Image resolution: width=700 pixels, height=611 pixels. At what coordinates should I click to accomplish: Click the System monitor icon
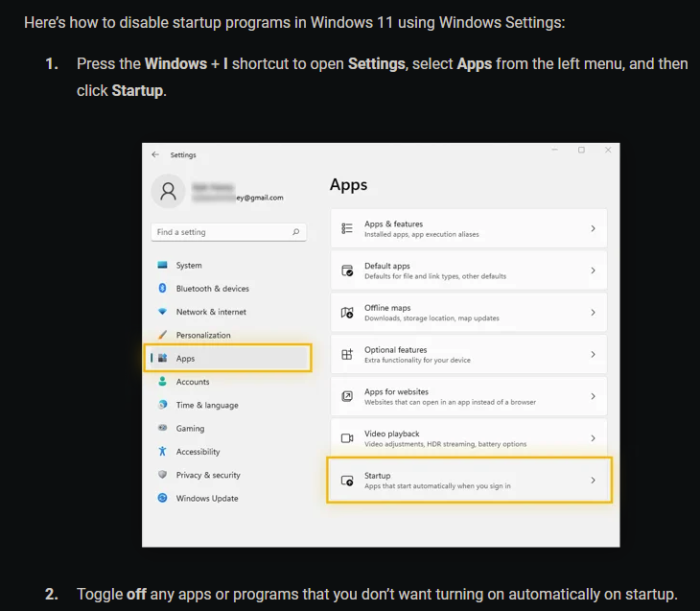(x=162, y=265)
